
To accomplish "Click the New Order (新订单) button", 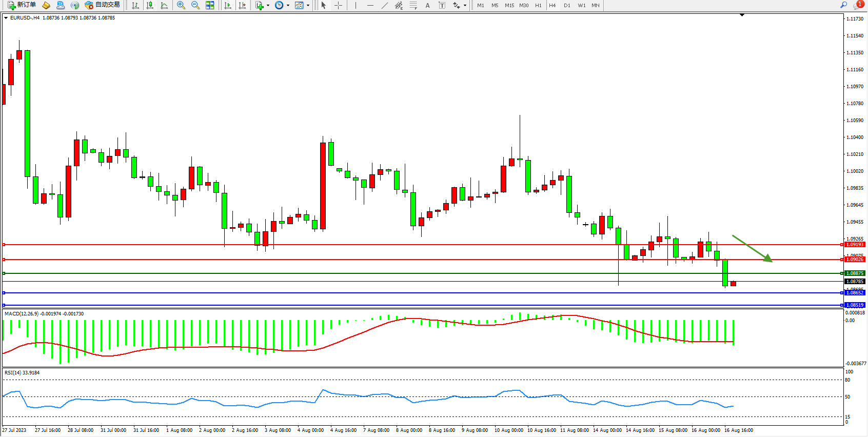I will [x=22, y=5].
